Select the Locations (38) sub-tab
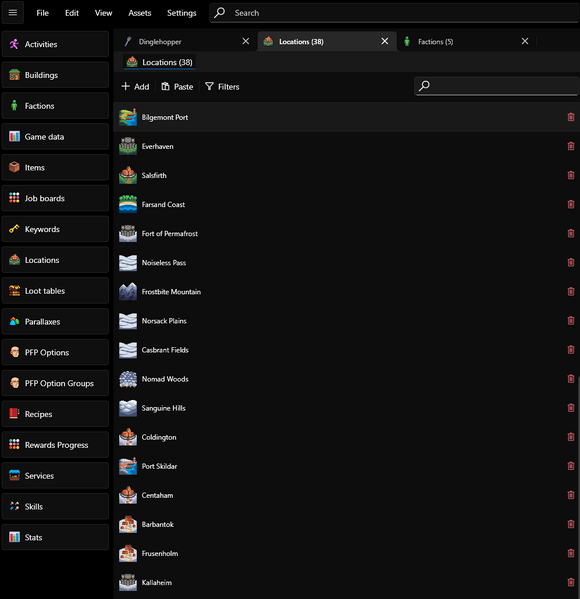Screen dimensions: 580x599 [x=160, y=62]
